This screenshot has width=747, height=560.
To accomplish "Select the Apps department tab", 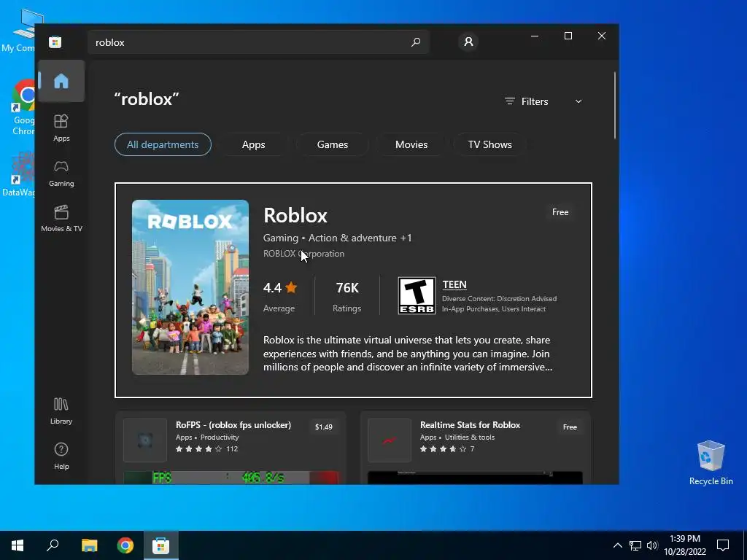I will click(253, 144).
